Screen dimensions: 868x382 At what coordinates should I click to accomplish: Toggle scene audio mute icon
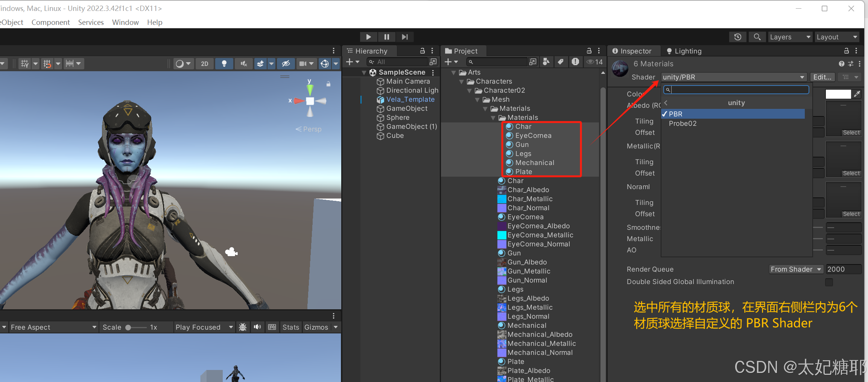(244, 64)
